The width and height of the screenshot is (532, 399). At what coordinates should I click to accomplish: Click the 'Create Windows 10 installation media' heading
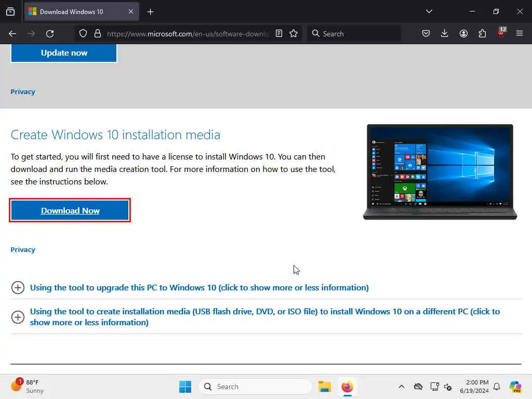(115, 135)
